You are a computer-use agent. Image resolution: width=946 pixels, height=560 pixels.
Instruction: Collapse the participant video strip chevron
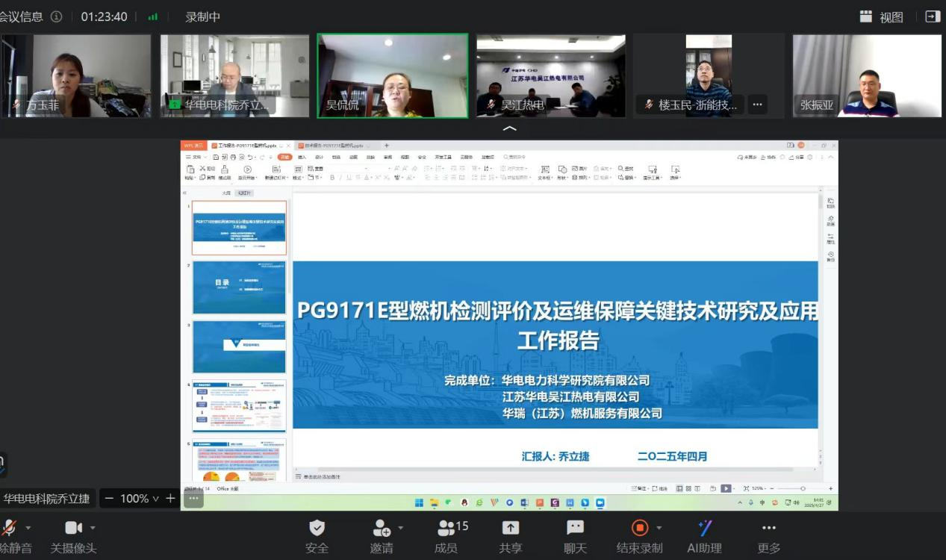coord(510,128)
